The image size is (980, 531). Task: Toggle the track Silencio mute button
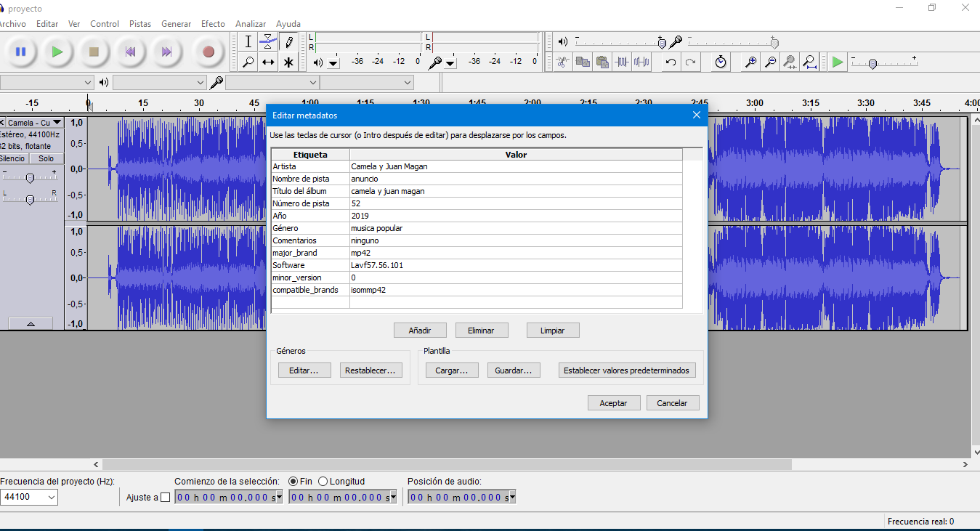[12, 158]
